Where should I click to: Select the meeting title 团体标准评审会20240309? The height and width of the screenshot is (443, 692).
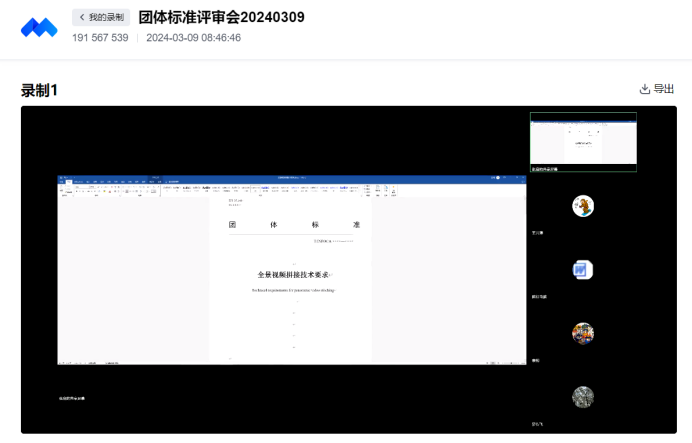pyautogui.click(x=221, y=17)
